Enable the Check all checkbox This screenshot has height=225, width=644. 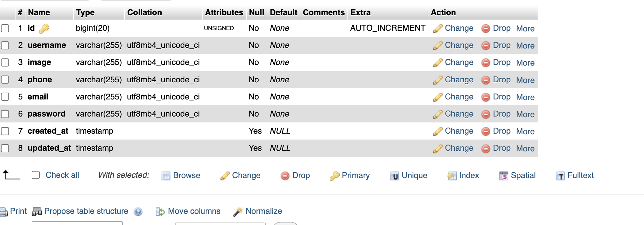click(x=36, y=175)
